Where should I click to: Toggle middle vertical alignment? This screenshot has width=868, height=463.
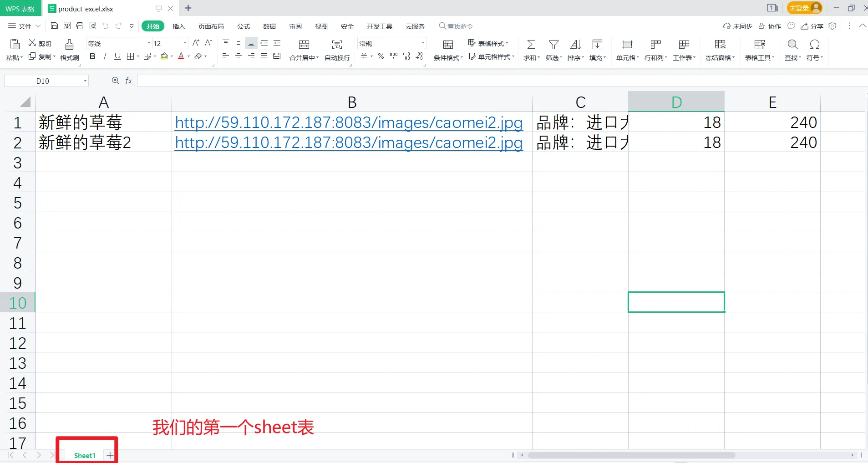239,43
